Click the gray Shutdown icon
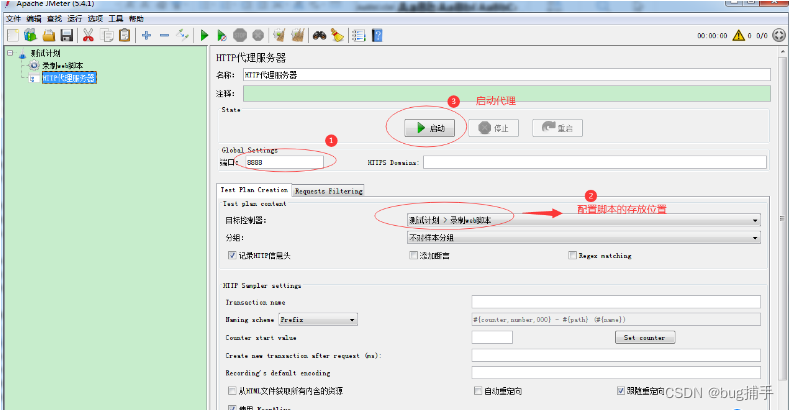789x410 pixels. [258, 35]
